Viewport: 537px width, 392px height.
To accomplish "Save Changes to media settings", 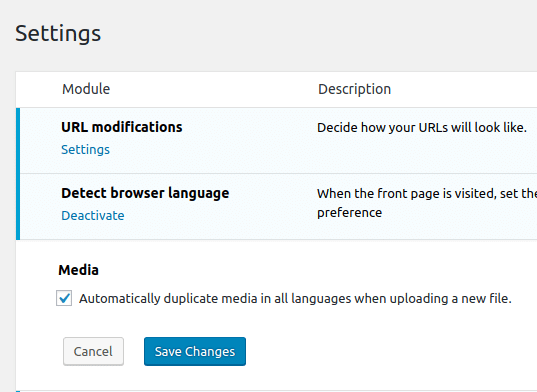I will tap(195, 351).
